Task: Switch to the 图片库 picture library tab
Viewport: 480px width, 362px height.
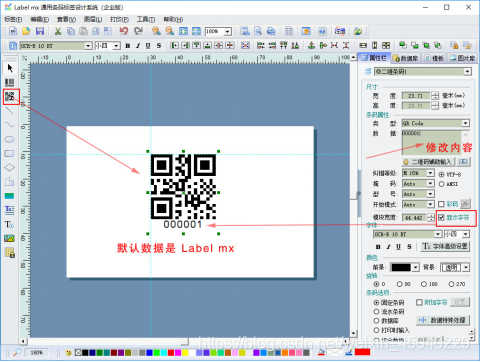Action: coord(463,58)
